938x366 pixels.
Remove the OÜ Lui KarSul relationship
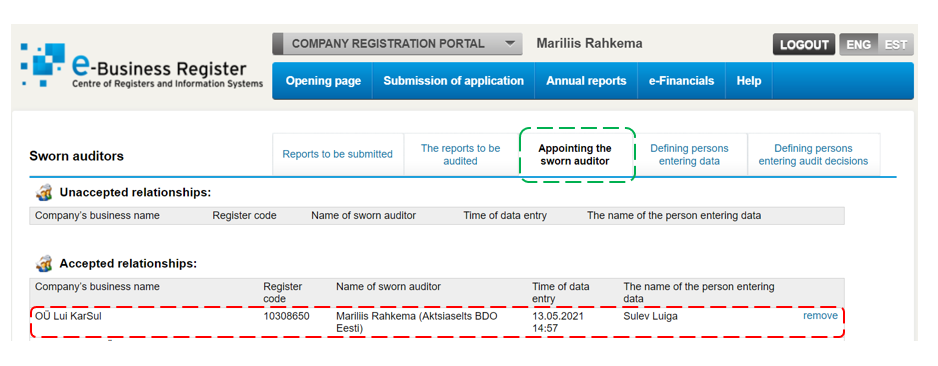(820, 316)
